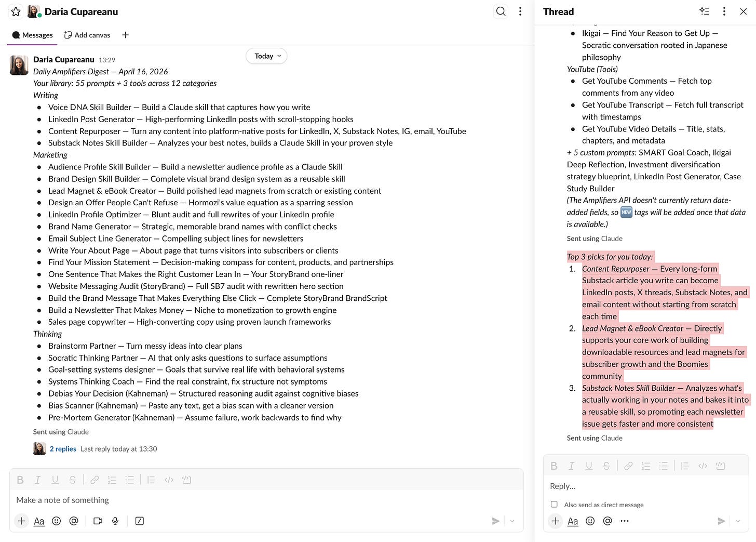Screen dimensions: 756x542
Task: Toggle underline in thread reply composer
Action: click(x=589, y=466)
